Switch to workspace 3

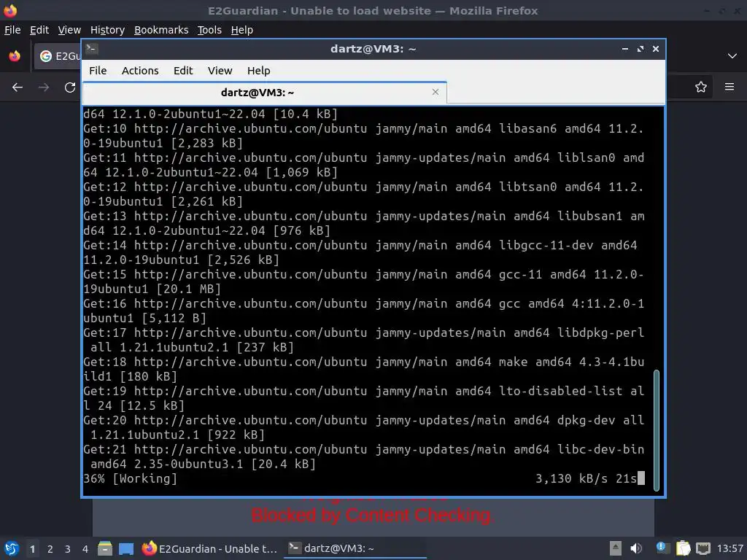click(x=68, y=549)
